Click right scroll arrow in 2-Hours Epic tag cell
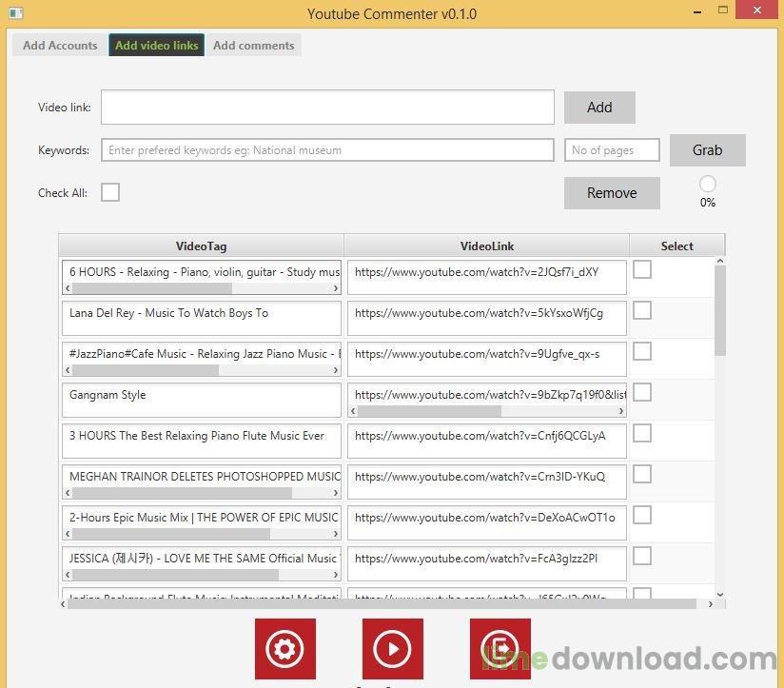The image size is (784, 688). pyautogui.click(x=336, y=534)
